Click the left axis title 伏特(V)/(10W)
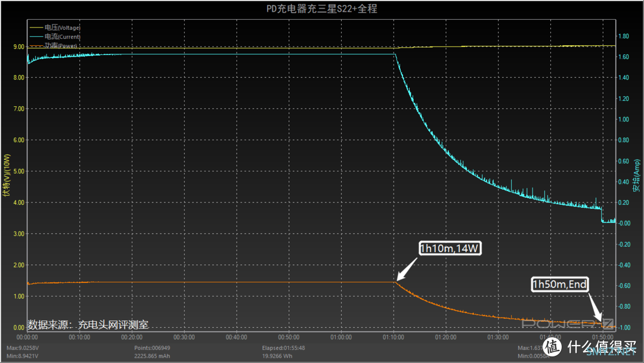This screenshot has height=363, width=644. click(7, 175)
